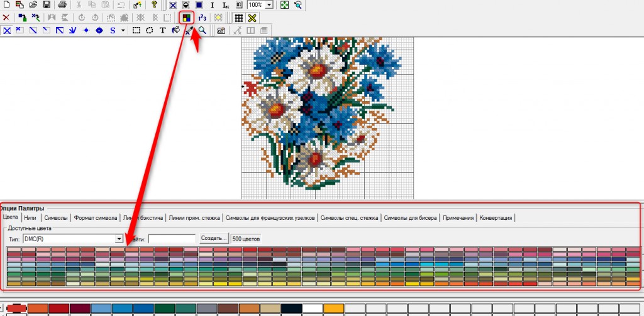Select the freeform lasso selection tool

click(x=150, y=30)
